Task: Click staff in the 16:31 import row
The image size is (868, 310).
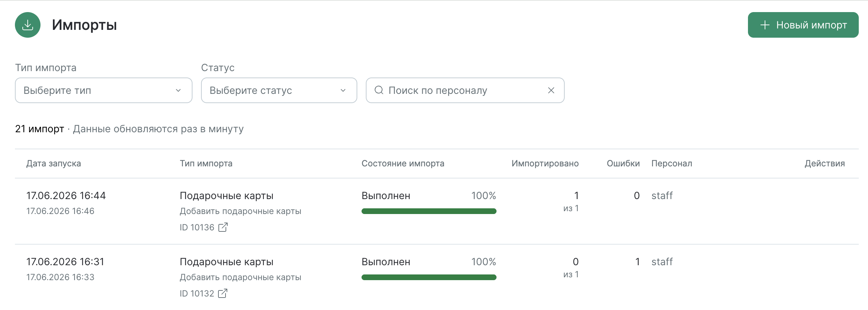Action: click(662, 262)
